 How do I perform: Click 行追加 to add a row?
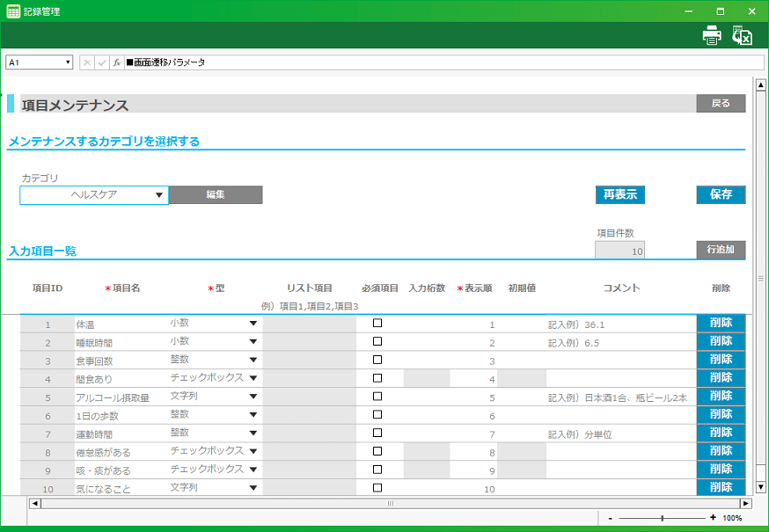[x=720, y=250]
